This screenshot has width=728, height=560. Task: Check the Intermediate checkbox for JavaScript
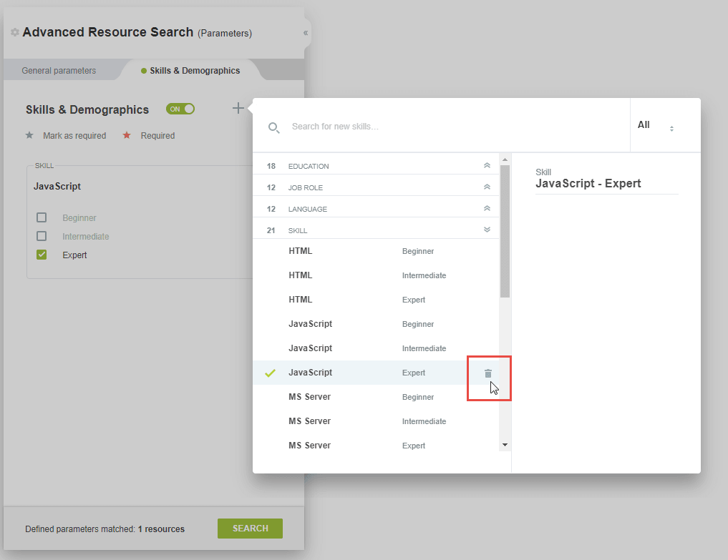pos(42,236)
